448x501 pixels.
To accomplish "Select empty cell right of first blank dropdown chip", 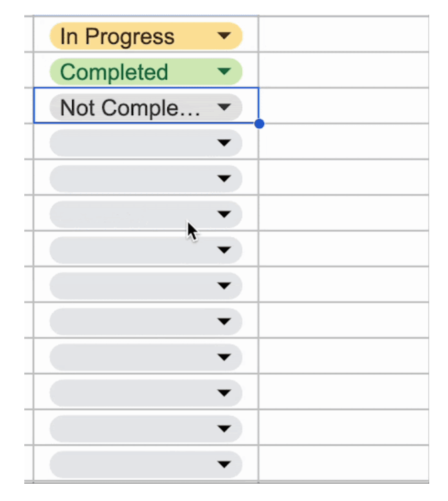I will 344,142.
